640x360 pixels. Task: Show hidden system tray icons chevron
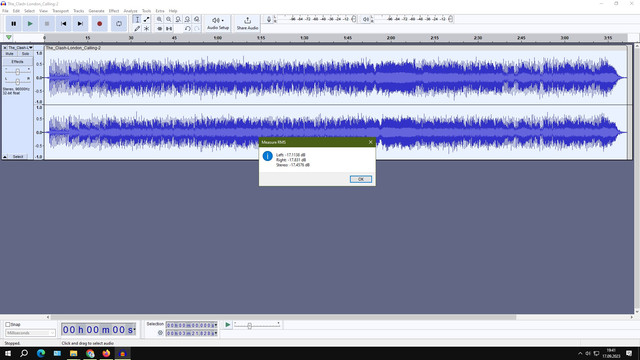580,353
